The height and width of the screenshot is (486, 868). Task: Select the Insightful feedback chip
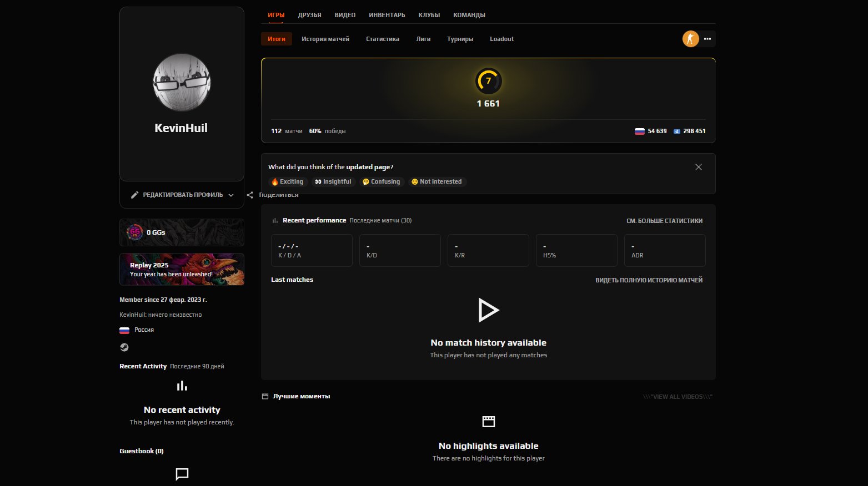click(x=333, y=181)
